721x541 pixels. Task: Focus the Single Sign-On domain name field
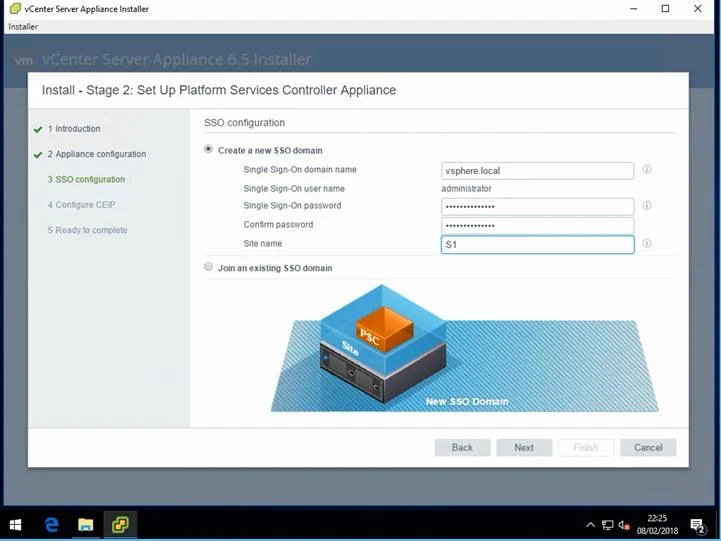coord(538,171)
